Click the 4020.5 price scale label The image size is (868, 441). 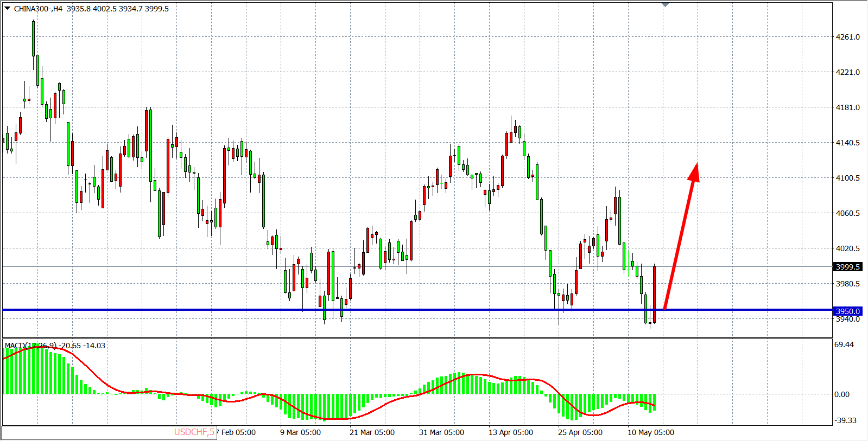[847, 248]
